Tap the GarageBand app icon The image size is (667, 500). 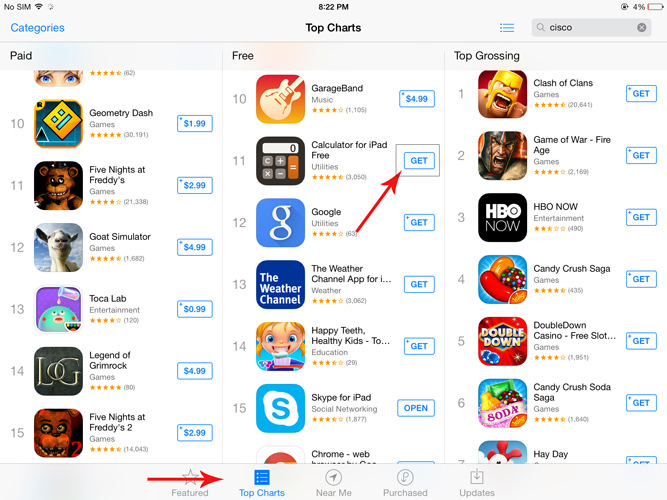pos(280,99)
